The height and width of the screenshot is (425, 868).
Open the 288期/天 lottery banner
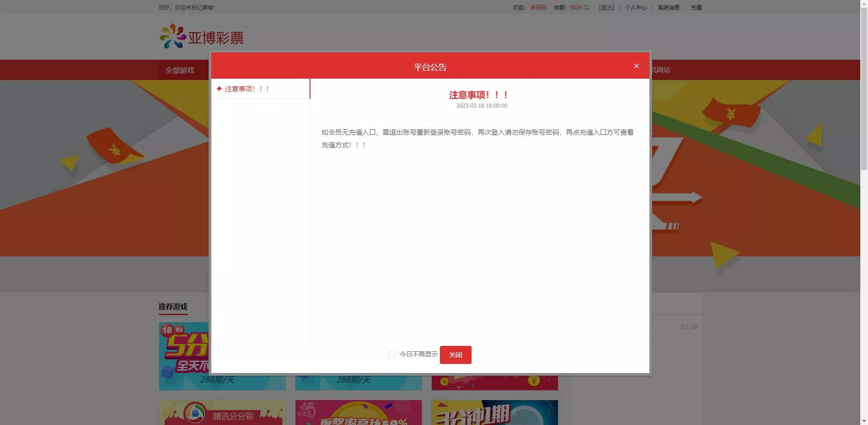coord(218,380)
